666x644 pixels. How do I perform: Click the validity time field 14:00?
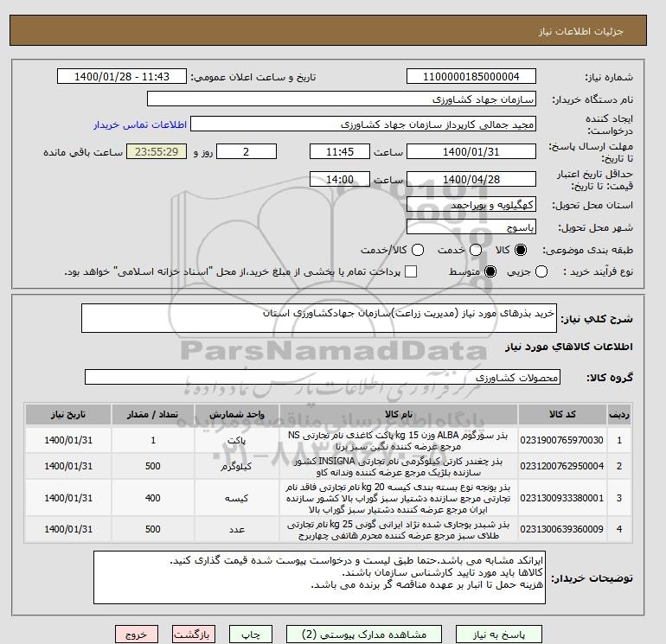[x=340, y=179]
